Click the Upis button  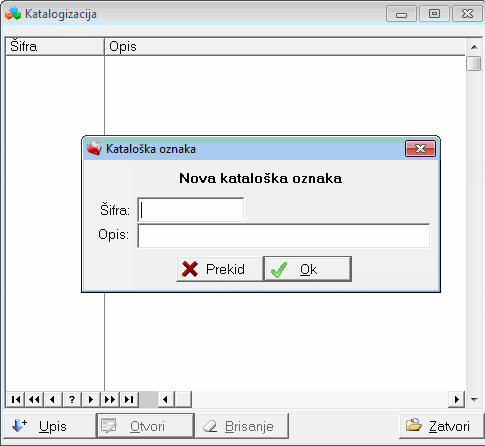(x=49, y=426)
